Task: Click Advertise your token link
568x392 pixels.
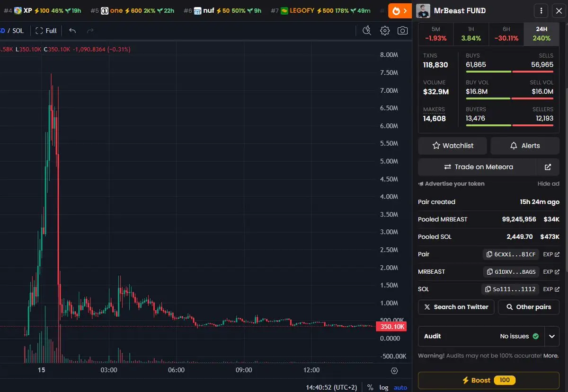Action: click(452, 183)
